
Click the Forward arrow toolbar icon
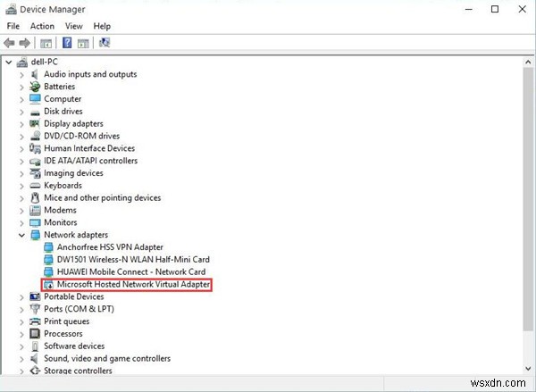pos(25,43)
